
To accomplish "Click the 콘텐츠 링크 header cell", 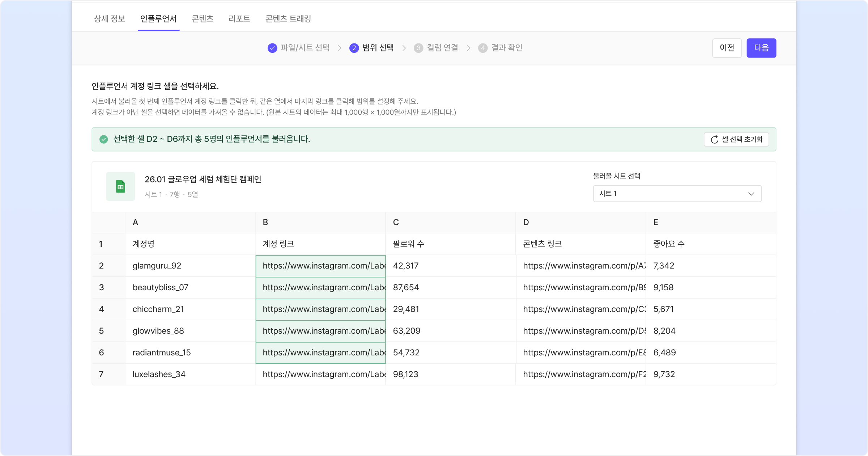I will (581, 244).
